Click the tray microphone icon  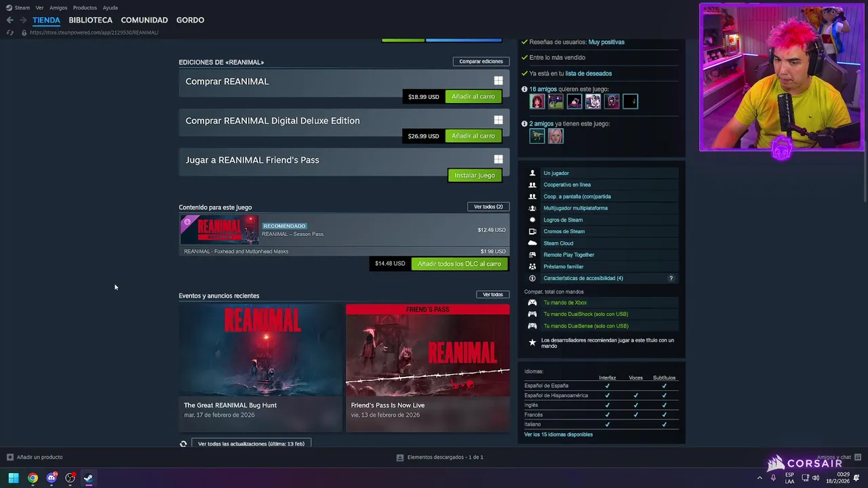click(x=773, y=478)
